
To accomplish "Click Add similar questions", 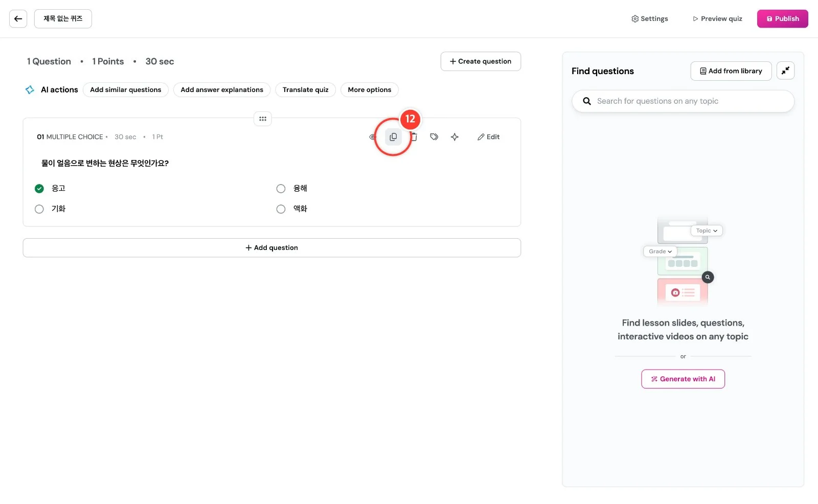I will [x=126, y=90].
